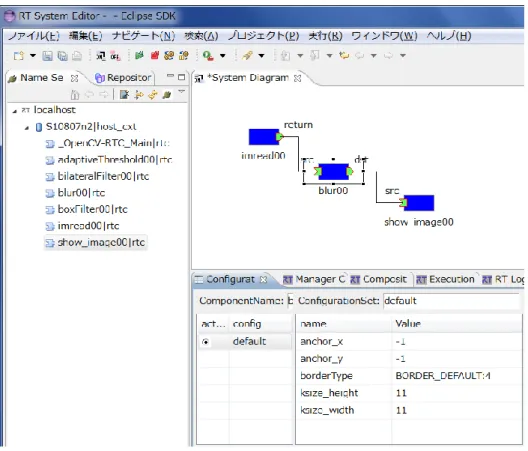
Task: Click the Previous Annotation toolbar icon
Action: point(315,56)
